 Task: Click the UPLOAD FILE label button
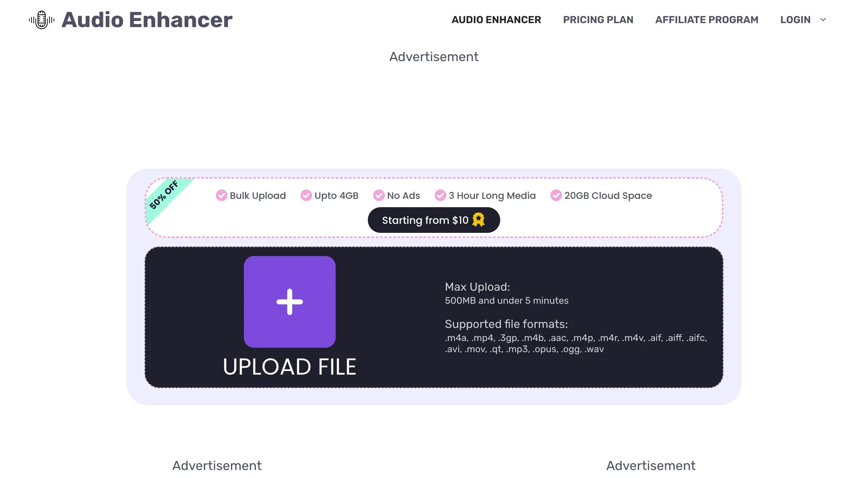pos(290,366)
